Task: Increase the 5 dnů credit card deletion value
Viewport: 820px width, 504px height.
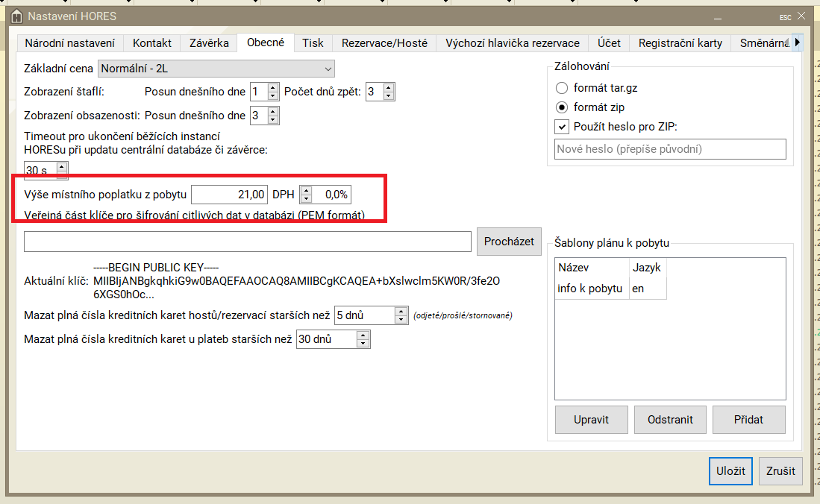Action: click(x=401, y=312)
